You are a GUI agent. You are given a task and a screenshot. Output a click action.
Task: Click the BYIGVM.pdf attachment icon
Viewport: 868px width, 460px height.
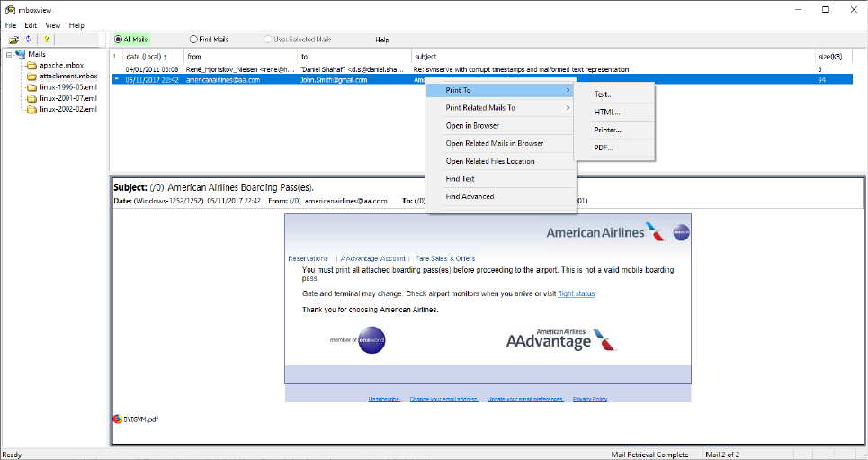(117, 419)
